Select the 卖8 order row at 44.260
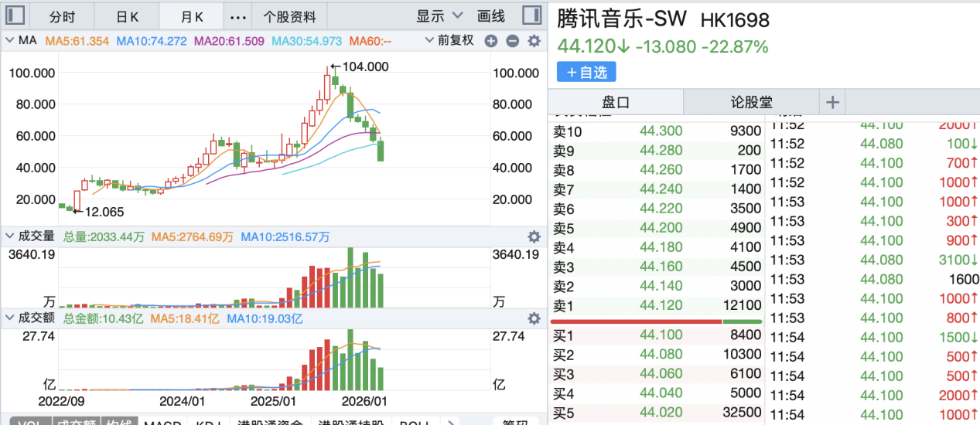The width and height of the screenshot is (980, 425). 656,170
